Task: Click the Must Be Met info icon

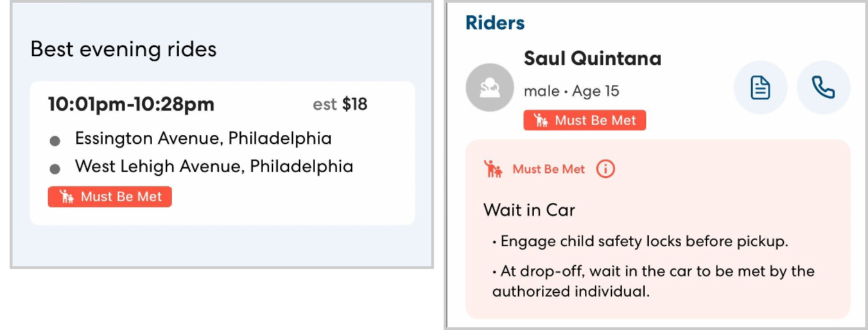Action: (606, 168)
